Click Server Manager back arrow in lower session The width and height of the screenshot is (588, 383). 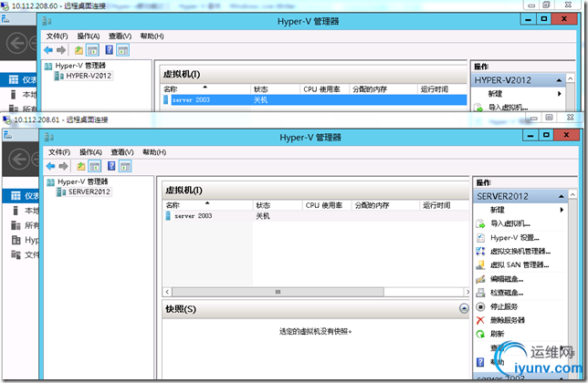(19, 160)
